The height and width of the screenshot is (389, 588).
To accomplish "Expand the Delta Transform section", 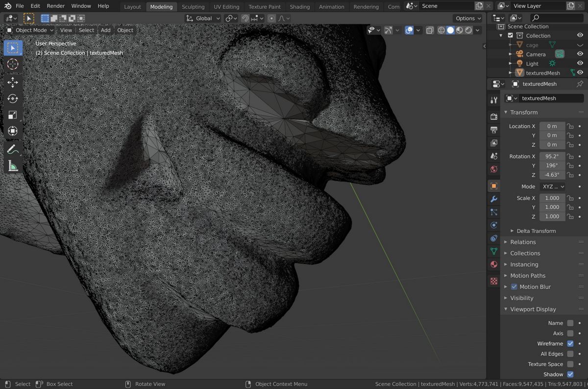I will pos(536,231).
